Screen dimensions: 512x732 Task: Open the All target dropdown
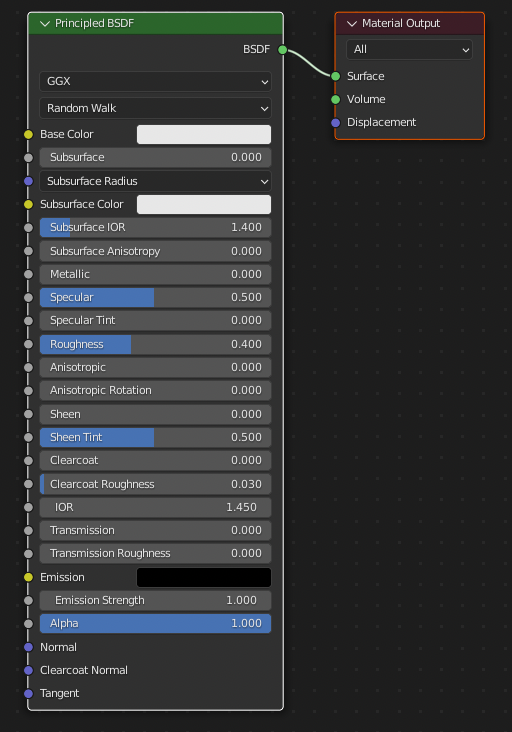(x=409, y=49)
